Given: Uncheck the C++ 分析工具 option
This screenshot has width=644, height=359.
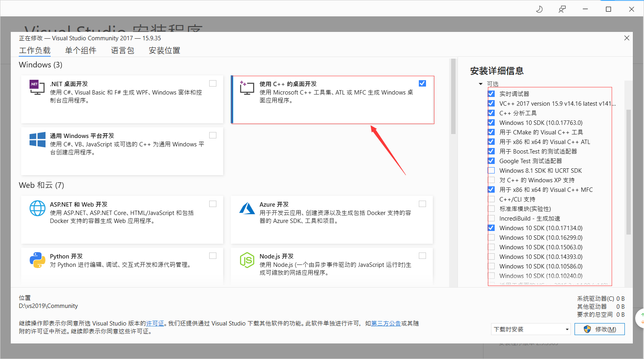Looking at the screenshot, I should (491, 113).
